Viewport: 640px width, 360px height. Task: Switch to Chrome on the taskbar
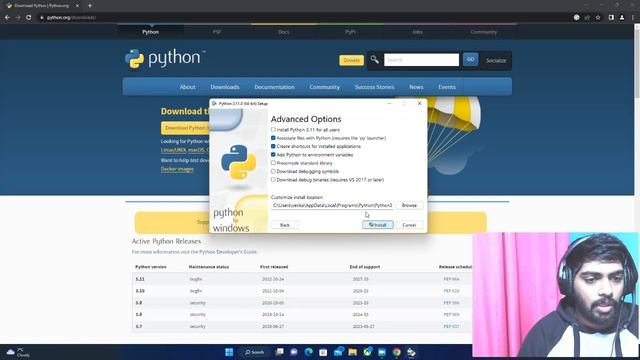coord(396,352)
